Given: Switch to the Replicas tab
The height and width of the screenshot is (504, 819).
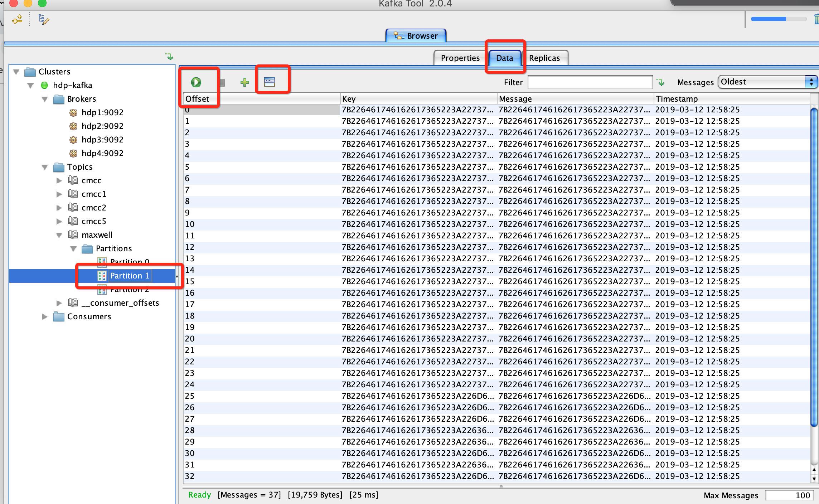Looking at the screenshot, I should (544, 58).
